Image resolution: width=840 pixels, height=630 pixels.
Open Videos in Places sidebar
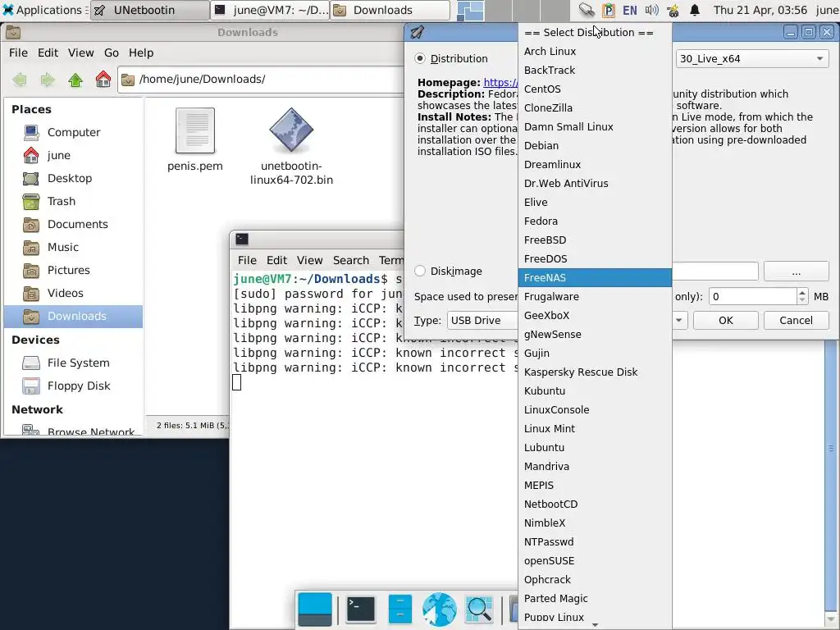click(73, 294)
